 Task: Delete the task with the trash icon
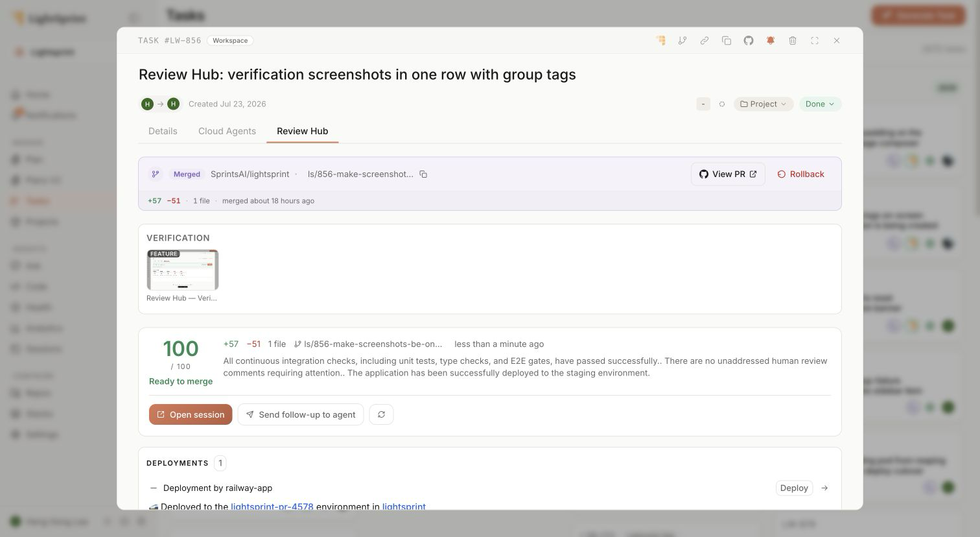click(793, 40)
